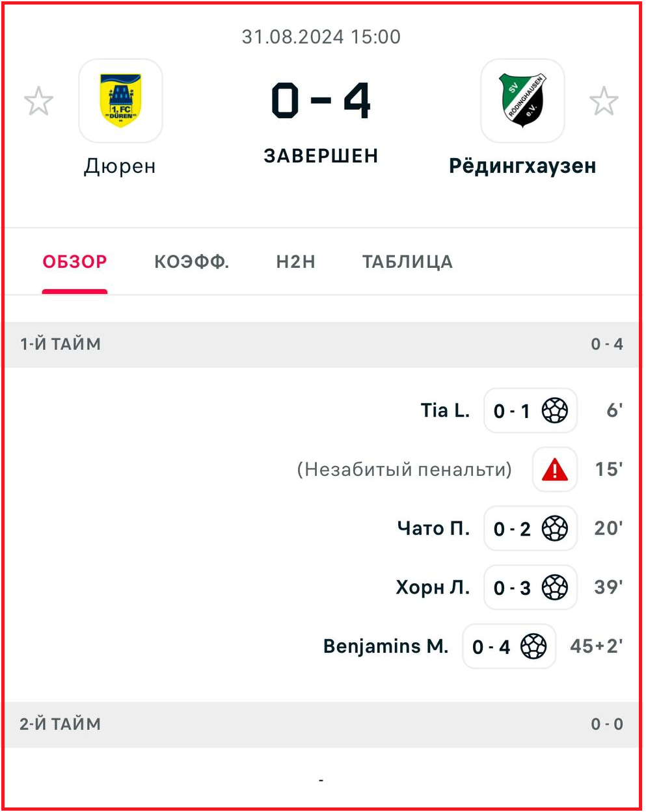Toggle favorite star for Рёдингхаузен
This screenshot has width=646, height=812.
[x=604, y=101]
